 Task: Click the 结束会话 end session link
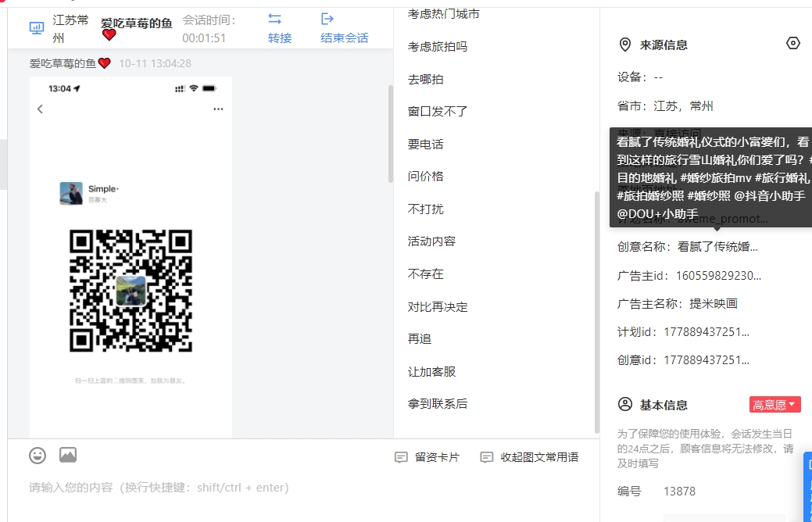[x=345, y=38]
